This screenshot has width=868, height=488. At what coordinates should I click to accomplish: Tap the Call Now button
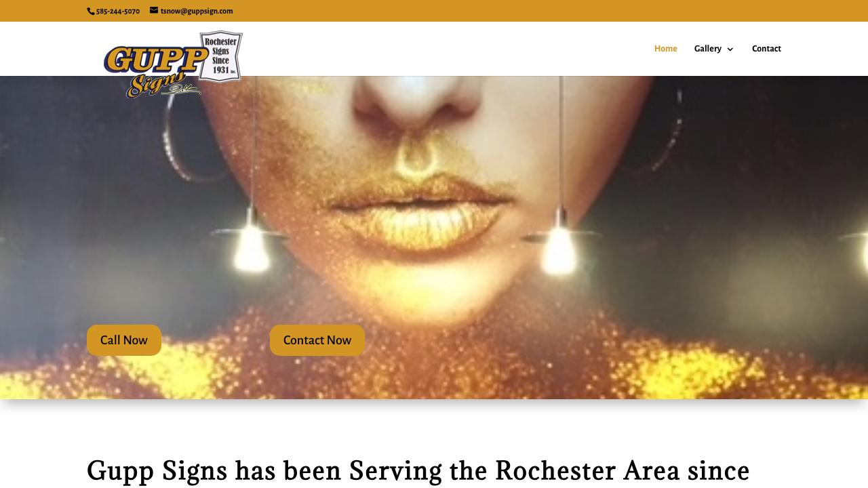click(x=124, y=340)
